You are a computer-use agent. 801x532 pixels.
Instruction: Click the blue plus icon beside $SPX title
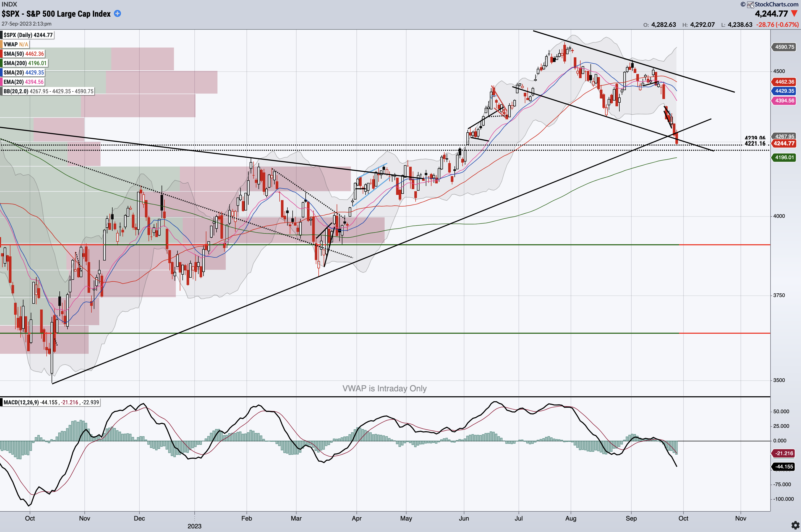[x=117, y=14]
